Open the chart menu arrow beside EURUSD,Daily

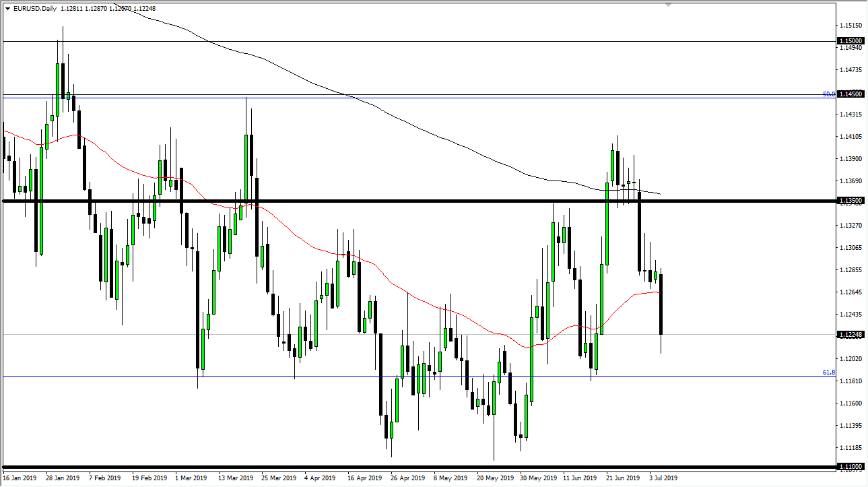(7, 9)
